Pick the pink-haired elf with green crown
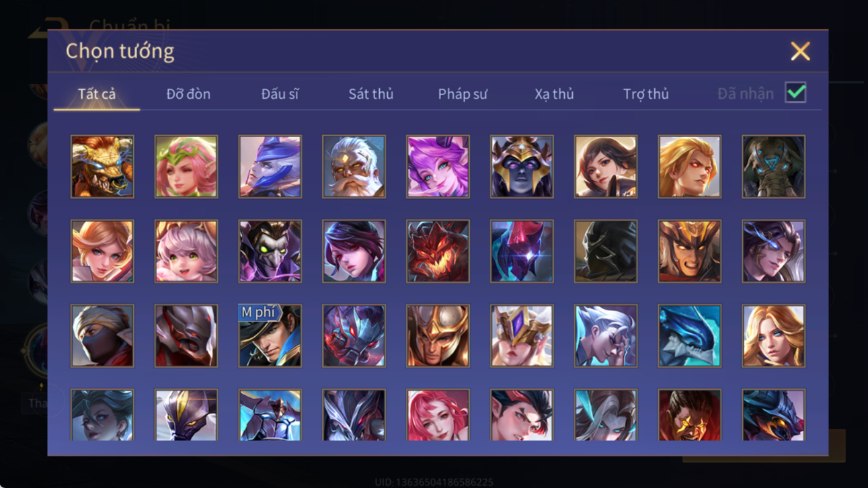The width and height of the screenshot is (868, 488). point(186,167)
